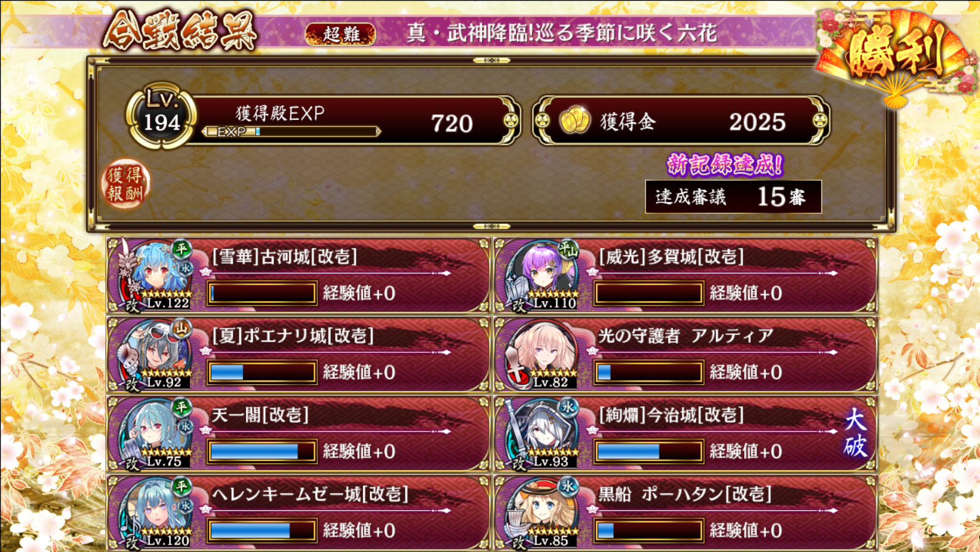Viewport: 980px width, 552px height.
Task: Click the Lv.194 player level badge
Action: 161,116
